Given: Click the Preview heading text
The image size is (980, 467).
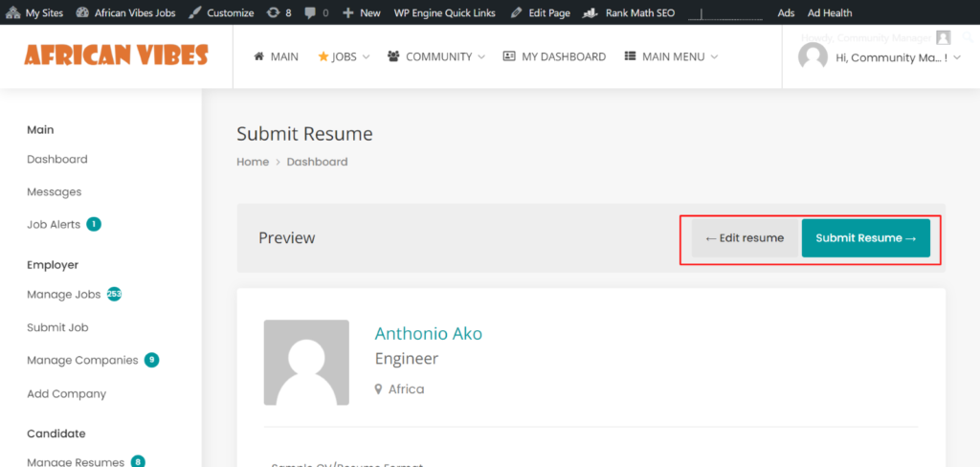Looking at the screenshot, I should click(287, 238).
